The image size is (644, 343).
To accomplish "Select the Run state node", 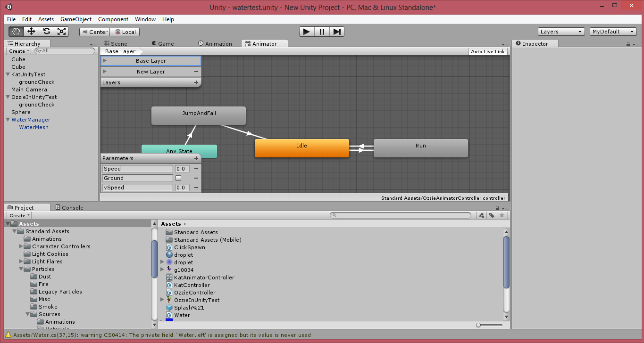I will (421, 148).
